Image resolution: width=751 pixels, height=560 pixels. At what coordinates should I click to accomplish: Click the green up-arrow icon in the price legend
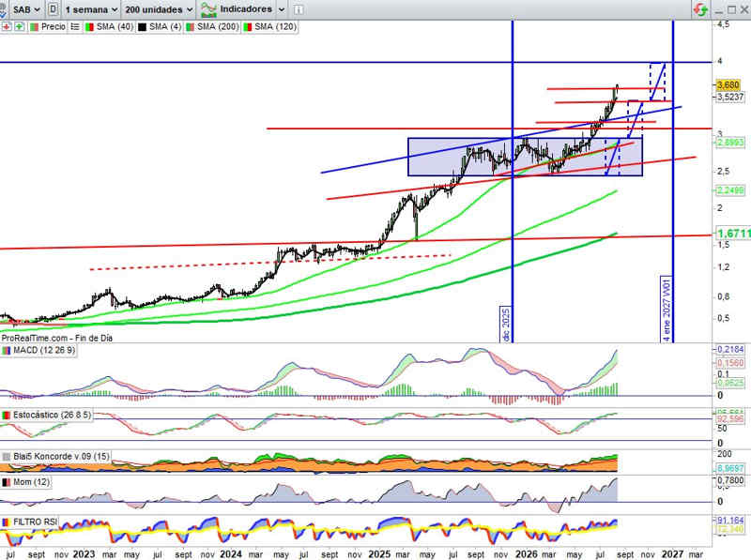(x=19, y=27)
